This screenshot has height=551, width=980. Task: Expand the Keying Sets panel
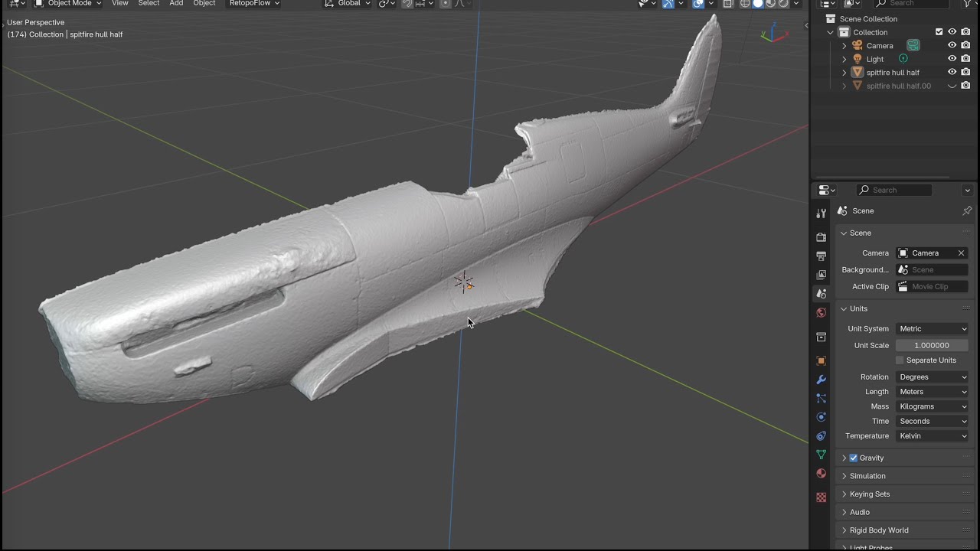pos(870,494)
